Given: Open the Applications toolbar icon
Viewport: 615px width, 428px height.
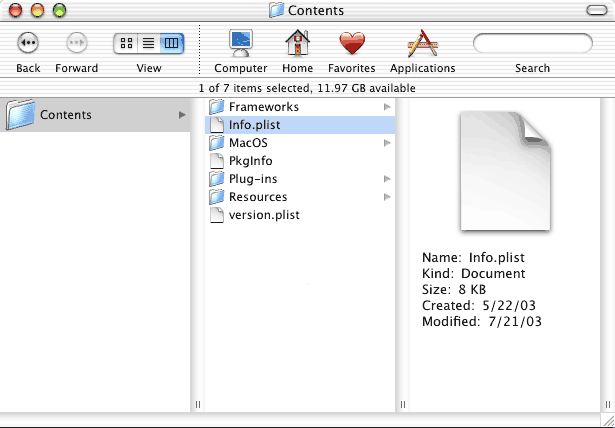Looking at the screenshot, I should tap(422, 44).
